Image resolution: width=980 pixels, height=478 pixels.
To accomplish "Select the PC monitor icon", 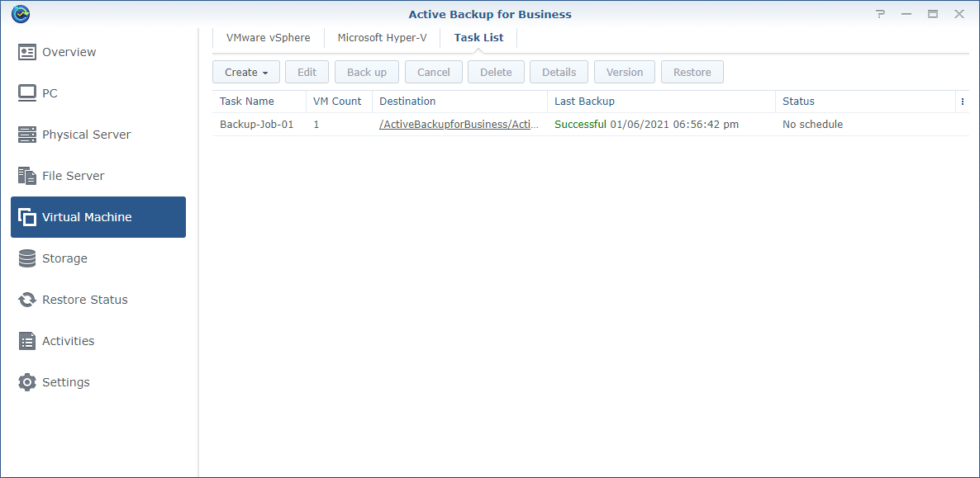I will pyautogui.click(x=27, y=93).
